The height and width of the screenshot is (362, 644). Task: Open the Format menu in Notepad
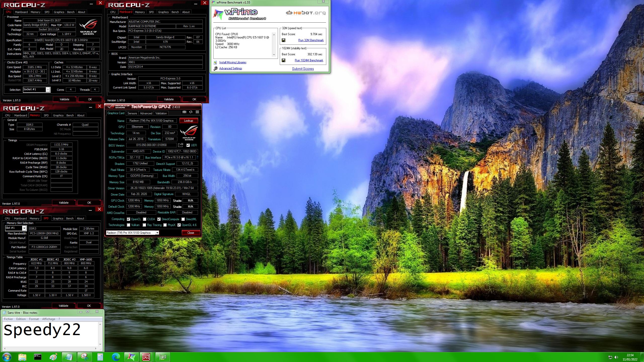coord(34,319)
